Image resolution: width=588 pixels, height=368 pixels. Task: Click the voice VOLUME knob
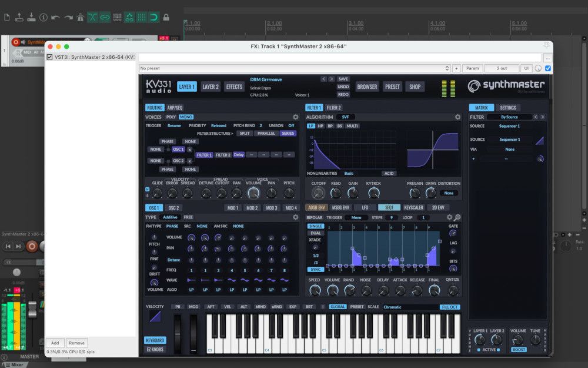click(x=253, y=193)
